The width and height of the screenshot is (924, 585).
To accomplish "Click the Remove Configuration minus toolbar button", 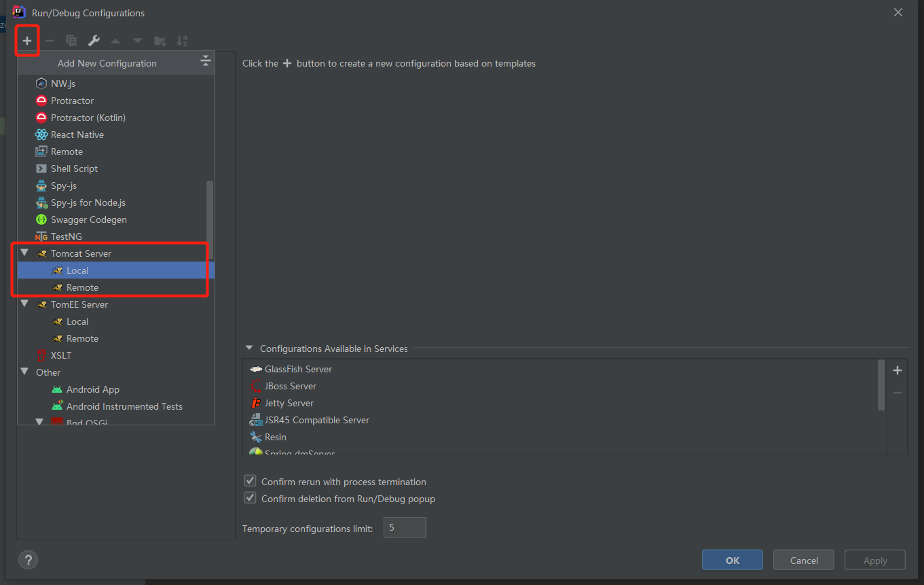I will click(x=49, y=41).
